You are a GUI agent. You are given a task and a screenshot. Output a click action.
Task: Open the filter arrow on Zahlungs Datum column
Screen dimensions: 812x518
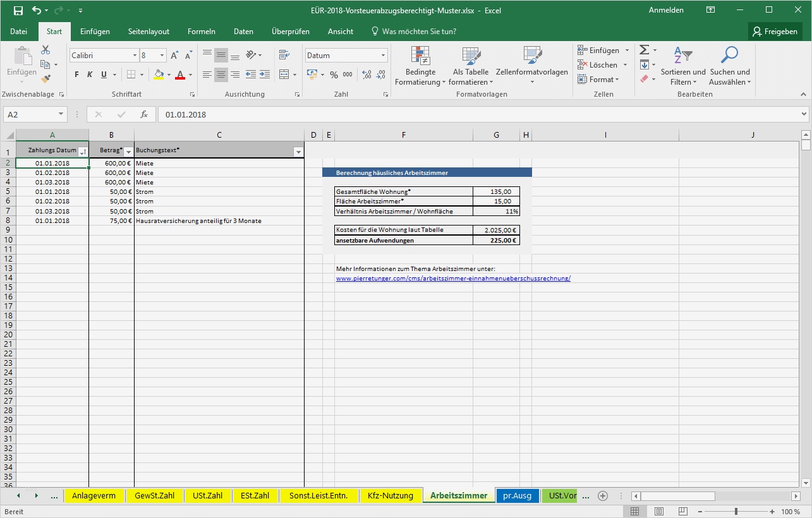coord(82,150)
